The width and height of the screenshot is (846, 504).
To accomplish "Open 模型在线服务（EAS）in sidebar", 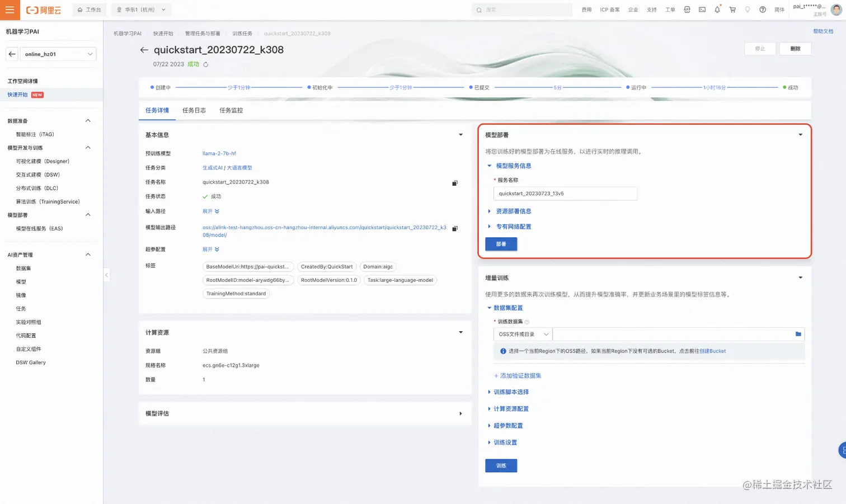I will coord(40,229).
